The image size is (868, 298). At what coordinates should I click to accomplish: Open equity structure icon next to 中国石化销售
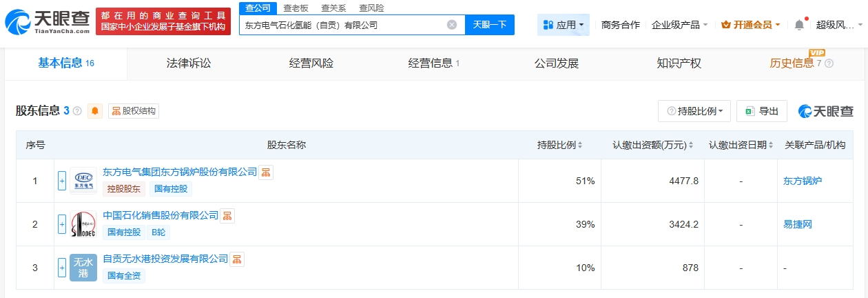[227, 216]
